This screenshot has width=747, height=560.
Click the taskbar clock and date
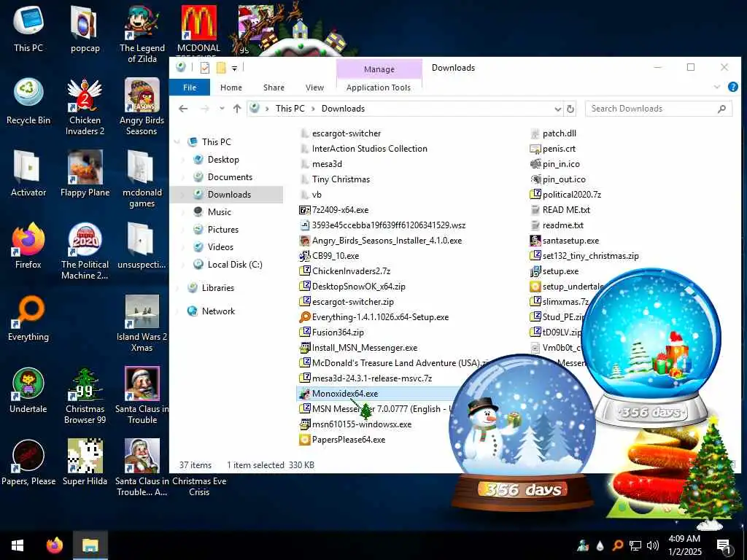pyautogui.click(x=684, y=545)
